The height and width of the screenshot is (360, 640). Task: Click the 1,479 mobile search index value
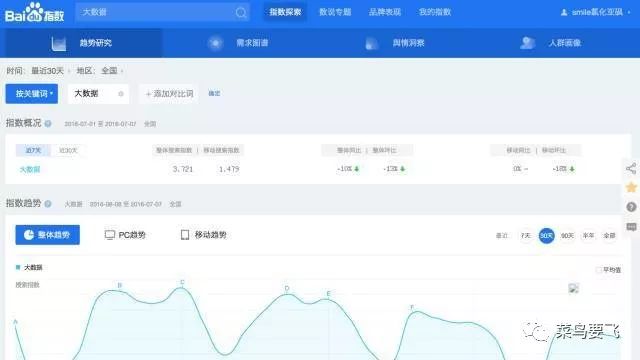point(229,169)
